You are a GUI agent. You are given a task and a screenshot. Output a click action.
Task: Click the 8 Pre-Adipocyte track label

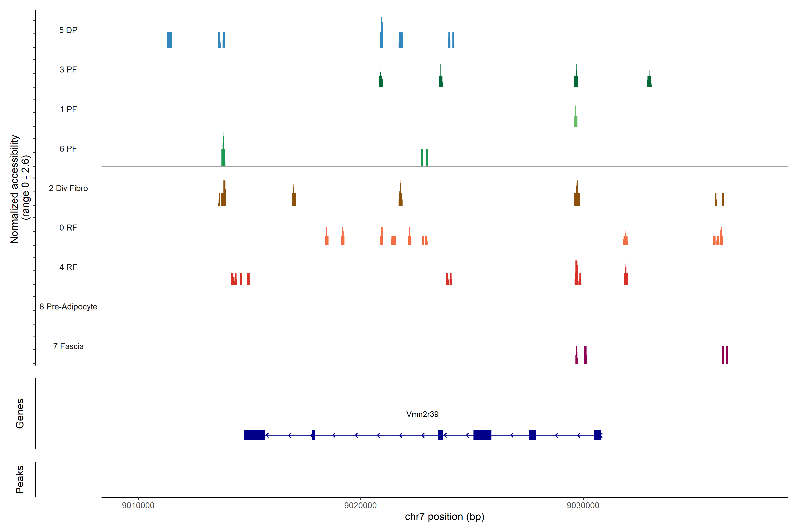point(68,307)
